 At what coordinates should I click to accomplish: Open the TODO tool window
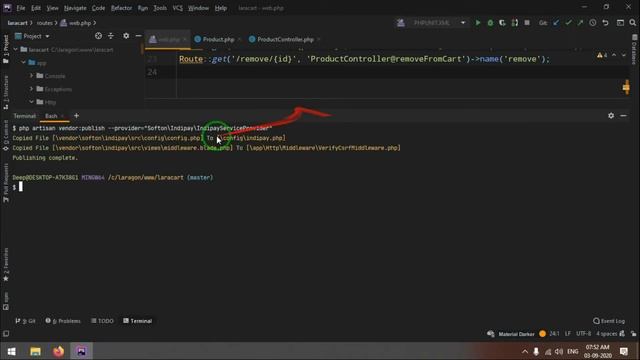102,321
